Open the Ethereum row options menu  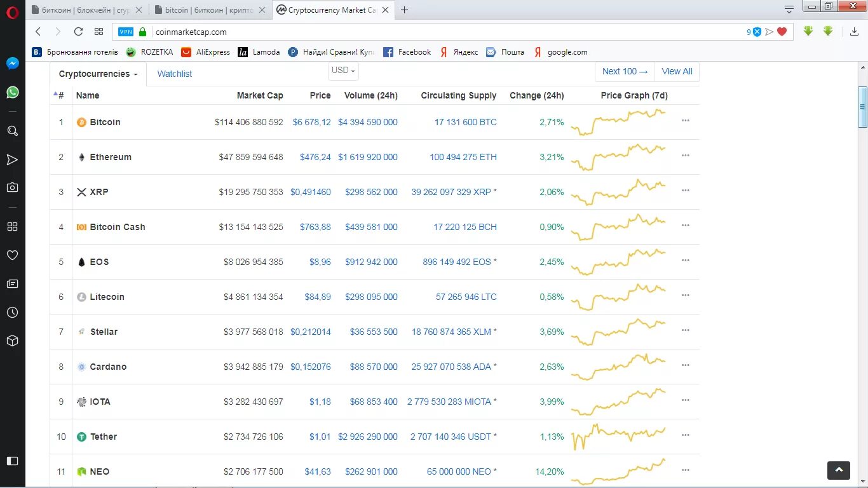coord(685,156)
